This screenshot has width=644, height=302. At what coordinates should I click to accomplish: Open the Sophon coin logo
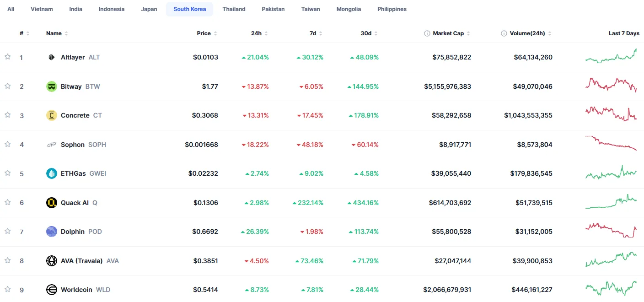point(52,145)
